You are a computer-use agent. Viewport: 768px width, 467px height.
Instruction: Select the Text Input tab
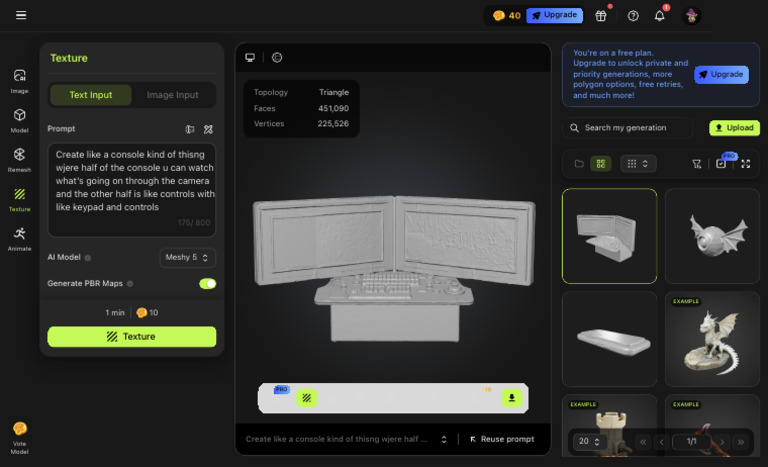91,95
